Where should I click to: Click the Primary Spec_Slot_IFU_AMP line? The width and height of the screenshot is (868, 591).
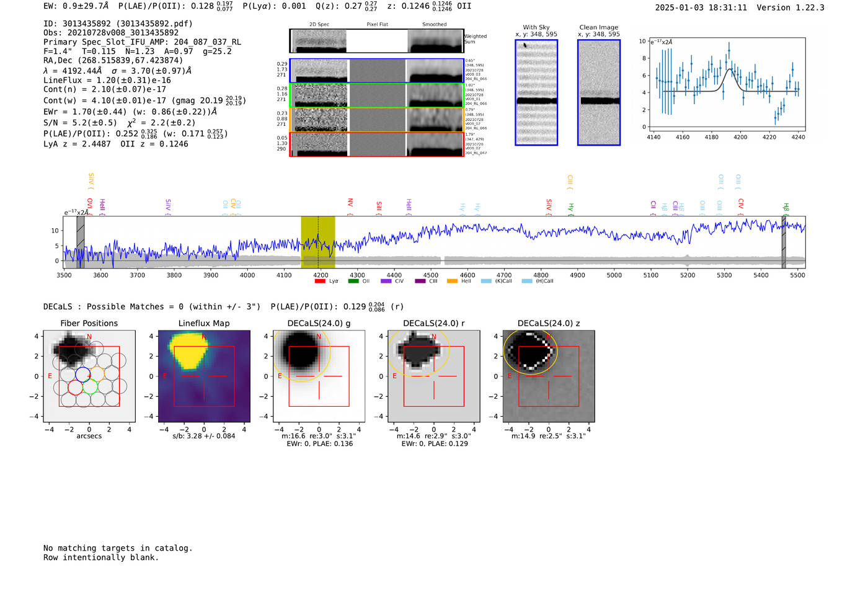[x=143, y=42]
